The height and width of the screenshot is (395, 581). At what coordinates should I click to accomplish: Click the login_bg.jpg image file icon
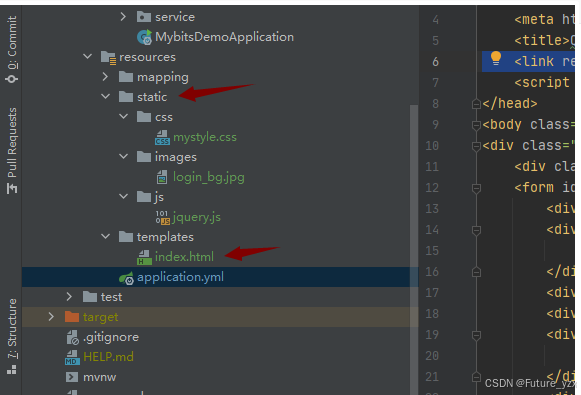[x=162, y=177]
